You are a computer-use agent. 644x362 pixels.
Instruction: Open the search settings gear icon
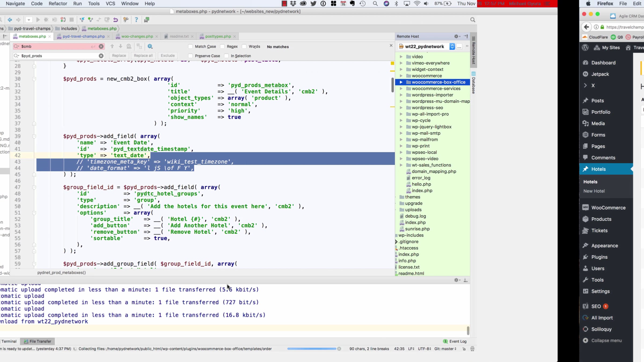150,46
